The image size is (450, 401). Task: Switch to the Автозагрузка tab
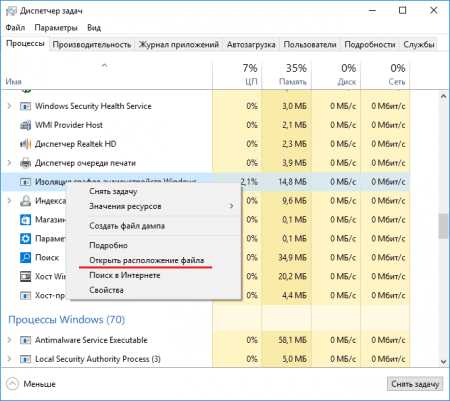point(251,44)
